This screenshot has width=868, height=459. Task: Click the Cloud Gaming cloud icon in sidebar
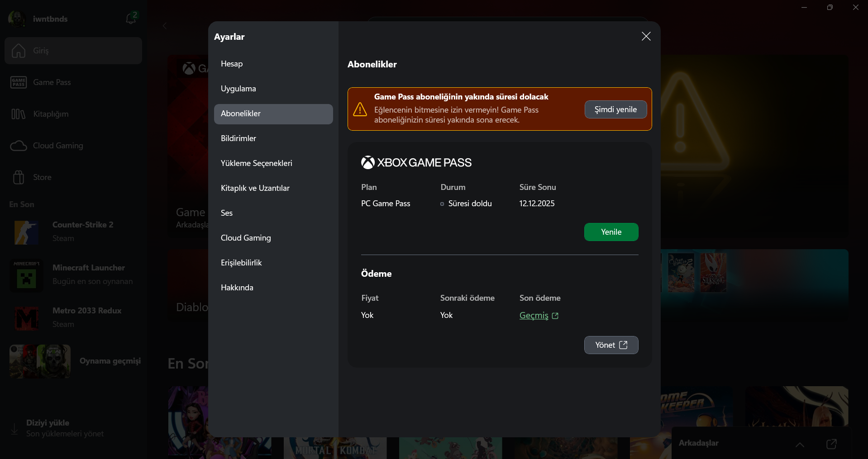[x=19, y=146]
